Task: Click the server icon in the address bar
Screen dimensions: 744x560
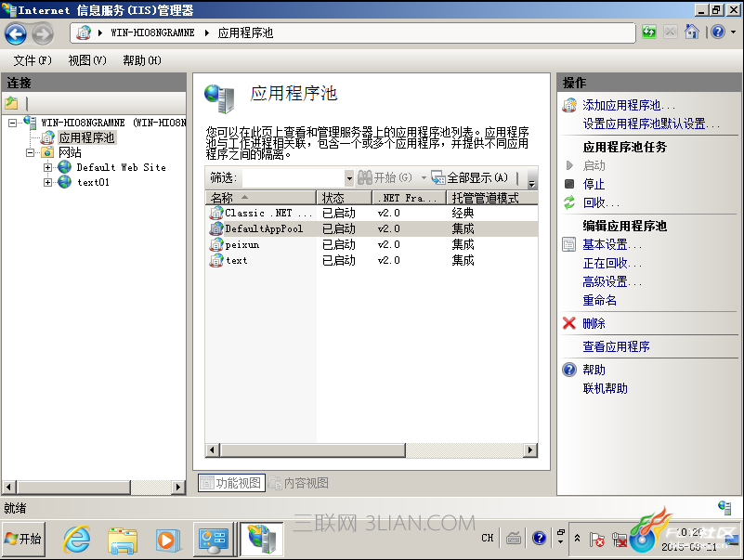Action: pyautogui.click(x=84, y=33)
